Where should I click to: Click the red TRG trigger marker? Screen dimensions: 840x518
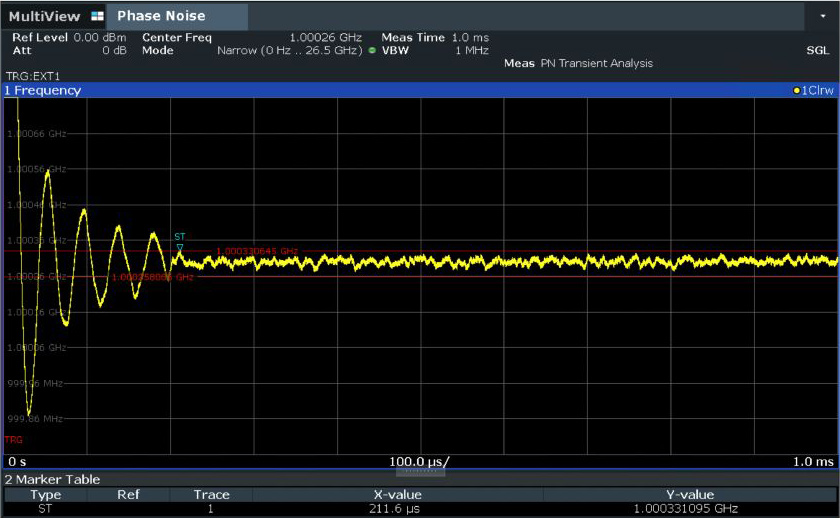tap(13, 439)
